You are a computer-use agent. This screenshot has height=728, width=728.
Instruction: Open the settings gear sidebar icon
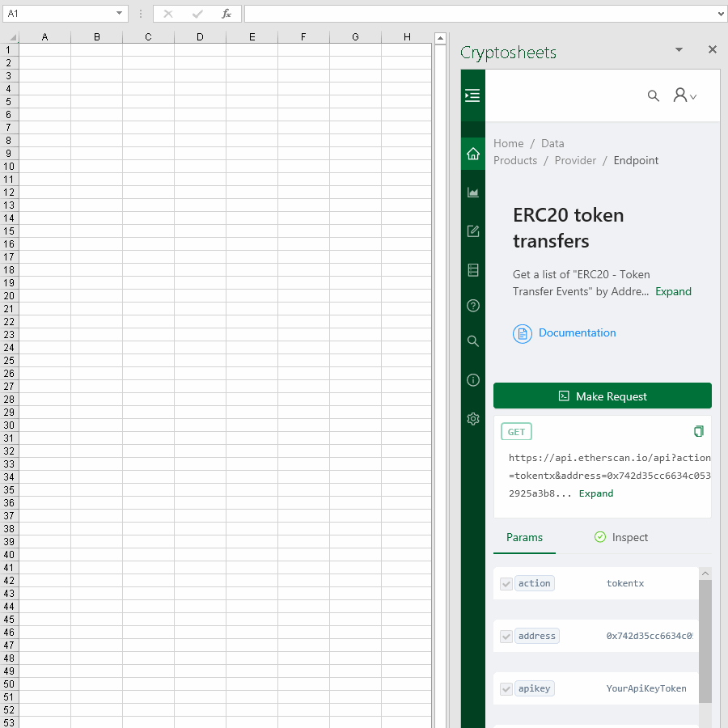point(473,419)
